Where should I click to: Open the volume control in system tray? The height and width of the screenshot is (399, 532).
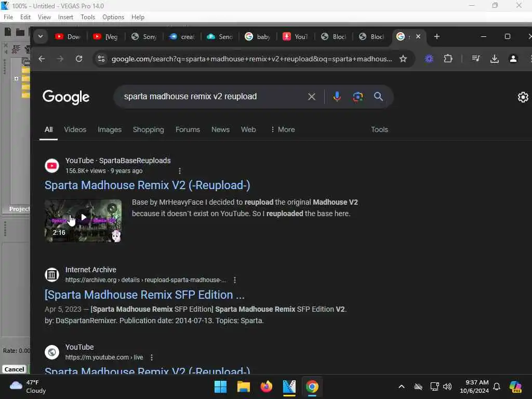[447, 387]
